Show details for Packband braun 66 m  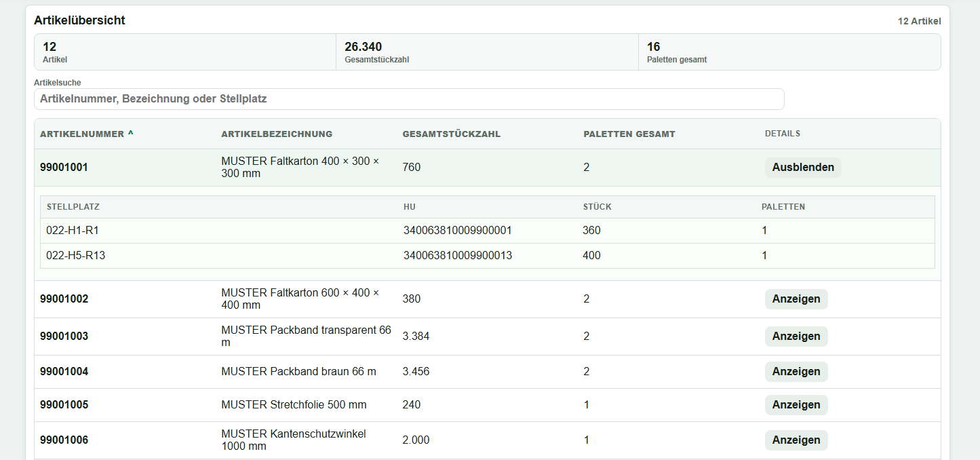coord(796,372)
